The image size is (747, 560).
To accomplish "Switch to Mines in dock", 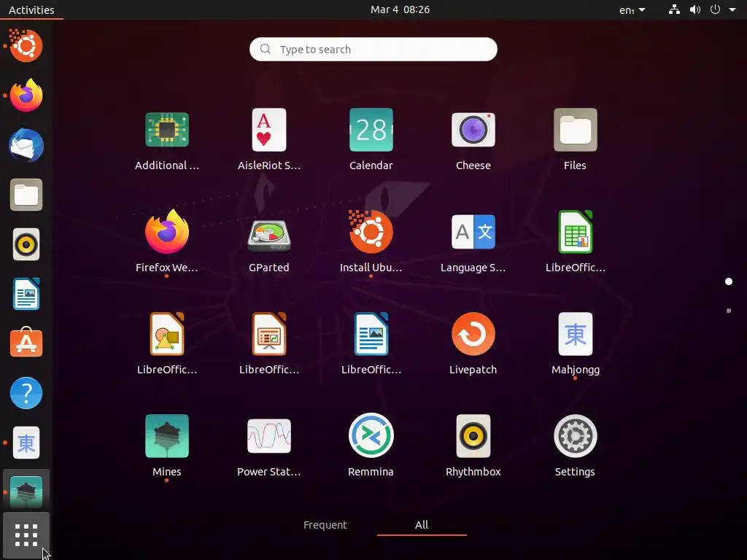I will [x=26, y=492].
